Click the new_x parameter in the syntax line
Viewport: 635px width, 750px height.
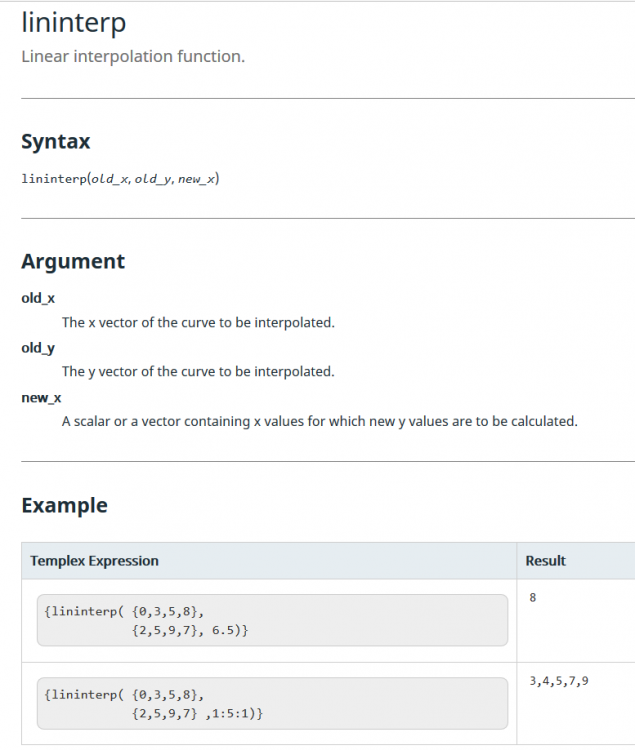pos(197,179)
